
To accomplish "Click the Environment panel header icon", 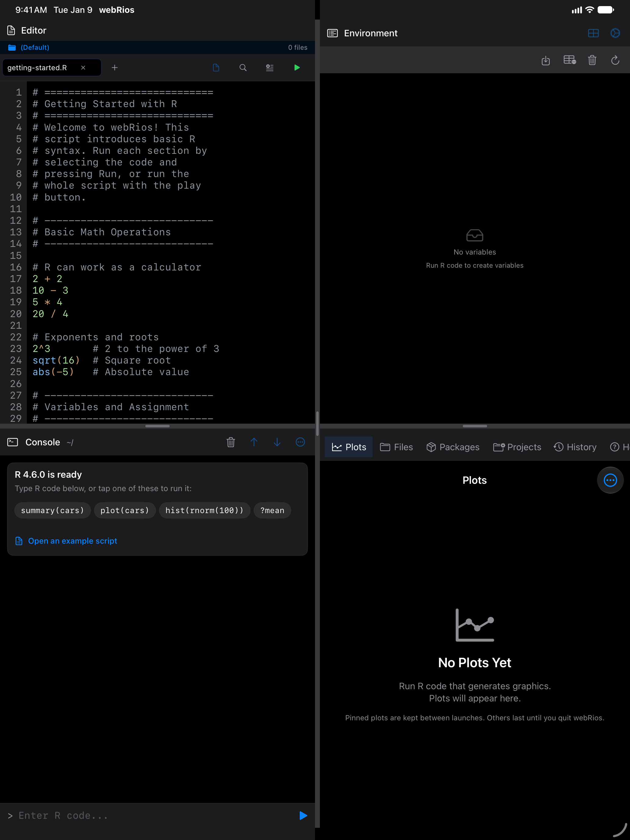I will point(332,33).
